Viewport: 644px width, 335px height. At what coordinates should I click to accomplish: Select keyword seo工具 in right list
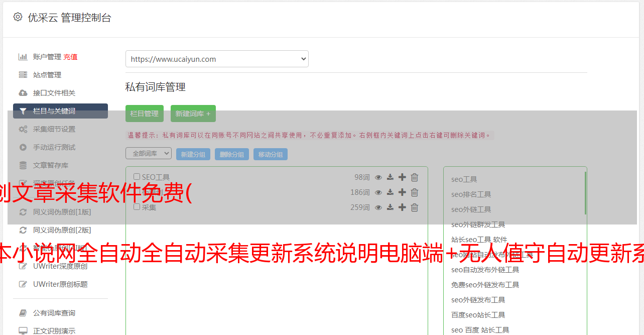[x=464, y=179]
